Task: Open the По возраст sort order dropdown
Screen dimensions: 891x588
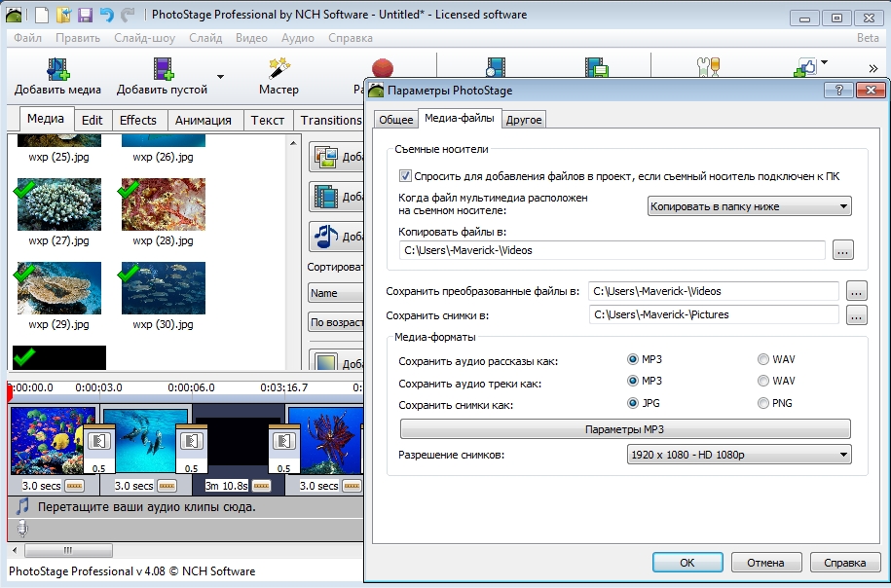Action: (x=335, y=322)
